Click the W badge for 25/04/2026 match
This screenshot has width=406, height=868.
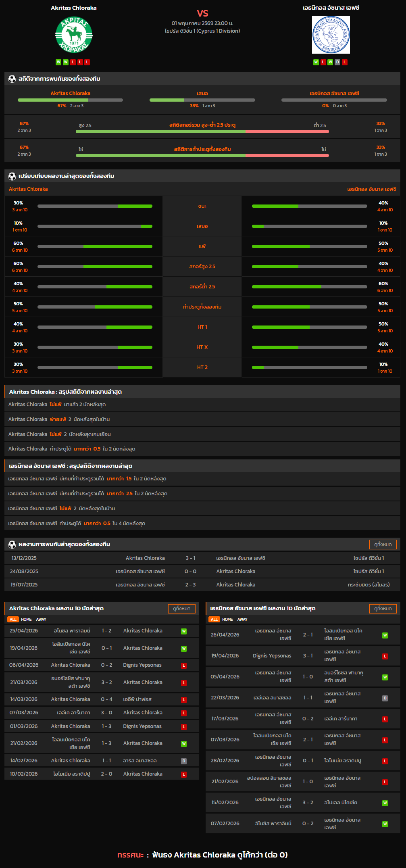click(x=184, y=631)
